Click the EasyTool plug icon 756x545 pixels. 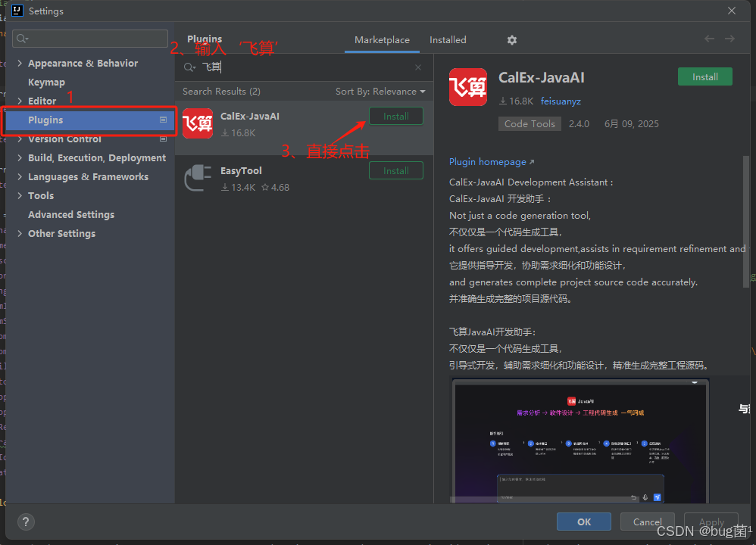point(198,178)
